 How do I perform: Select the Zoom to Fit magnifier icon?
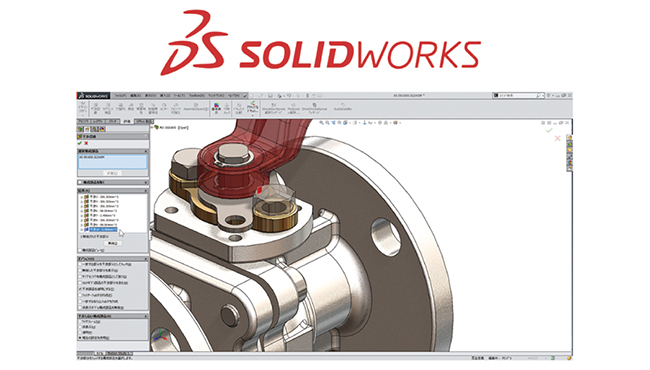click(321, 123)
